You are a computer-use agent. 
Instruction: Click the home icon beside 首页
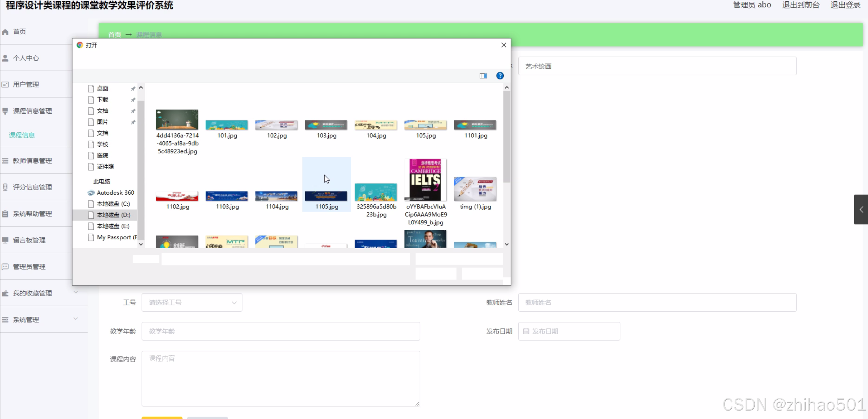pyautogui.click(x=5, y=32)
